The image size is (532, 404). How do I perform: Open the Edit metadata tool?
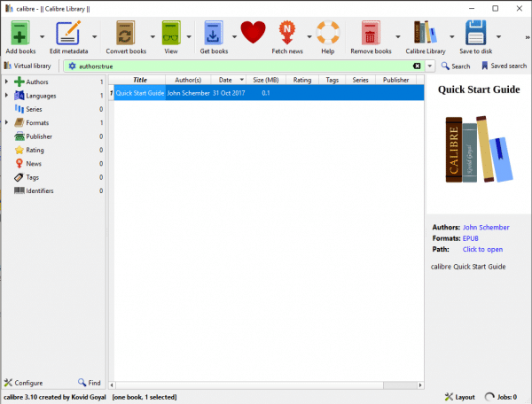pos(68,34)
